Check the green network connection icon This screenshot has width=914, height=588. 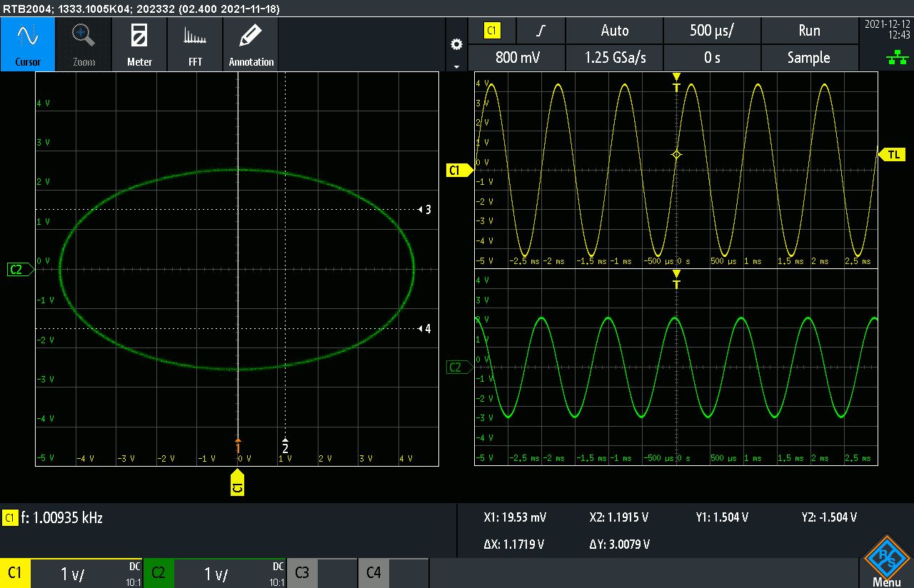897,59
